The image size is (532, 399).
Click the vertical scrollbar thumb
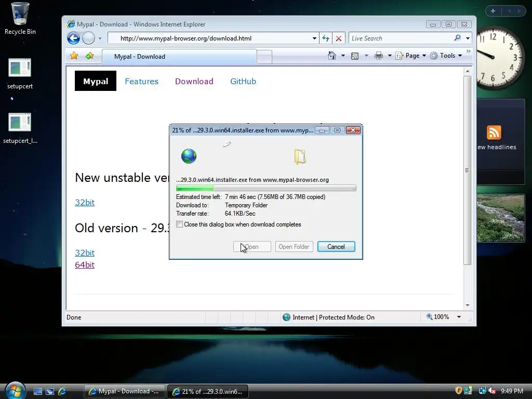click(468, 170)
